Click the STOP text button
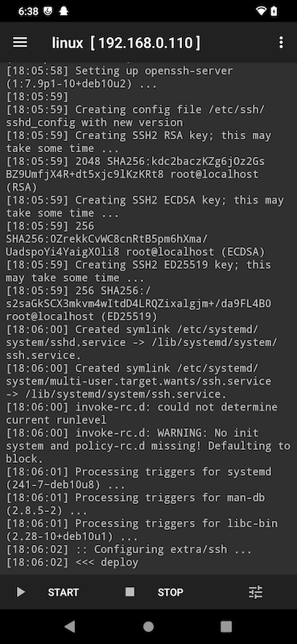The width and height of the screenshot is (297, 644). (171, 592)
